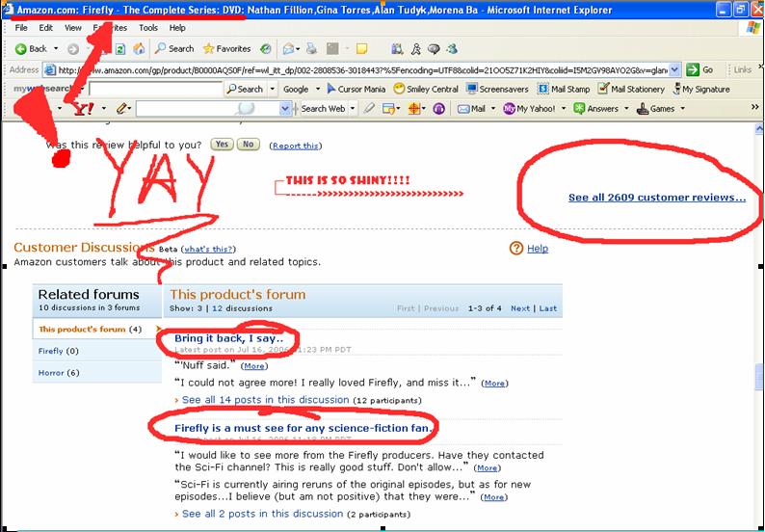Click the what's this? link

pos(208,250)
